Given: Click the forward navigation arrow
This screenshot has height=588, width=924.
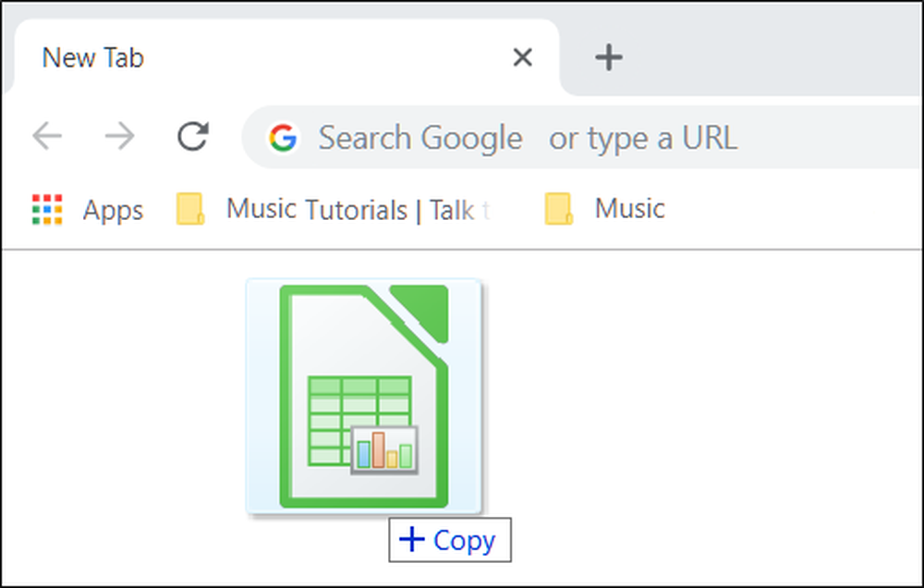Looking at the screenshot, I should click(x=119, y=136).
